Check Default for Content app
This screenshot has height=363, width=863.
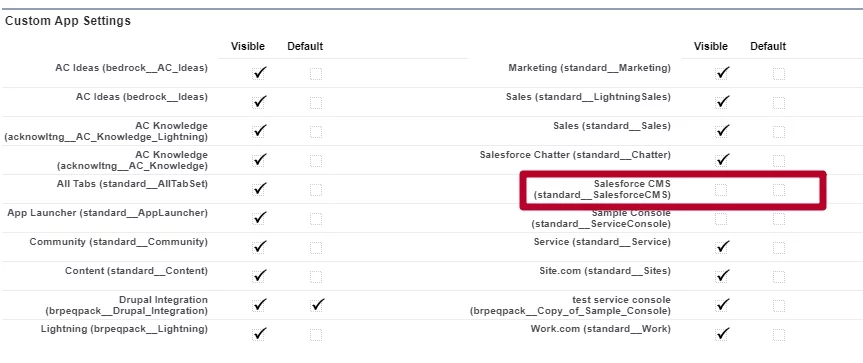(x=316, y=277)
